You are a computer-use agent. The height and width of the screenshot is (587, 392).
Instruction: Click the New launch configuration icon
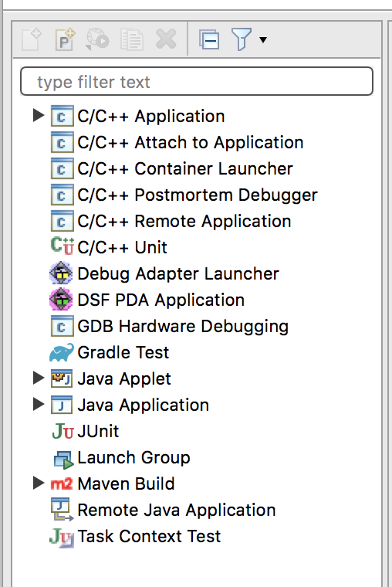(x=32, y=39)
